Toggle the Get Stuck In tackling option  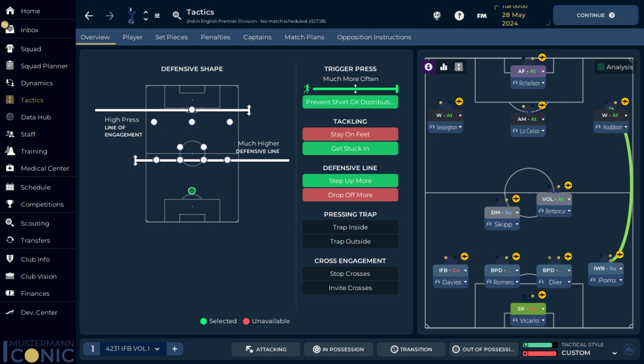(350, 149)
